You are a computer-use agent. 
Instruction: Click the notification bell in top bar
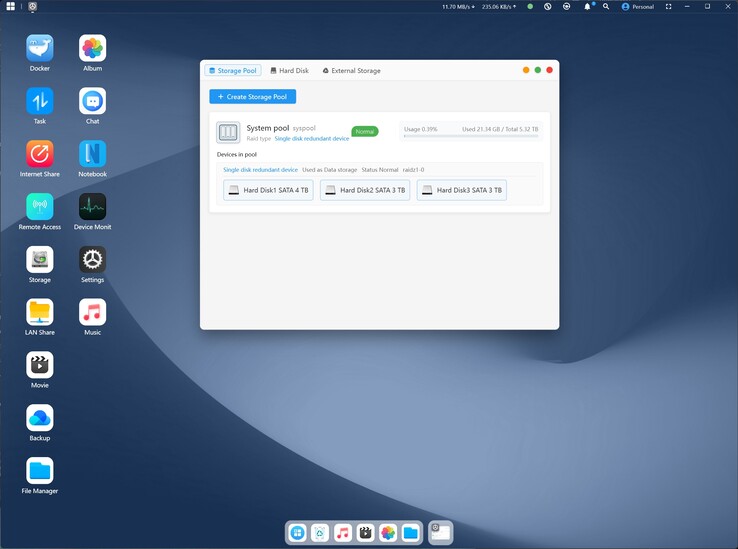click(588, 6)
